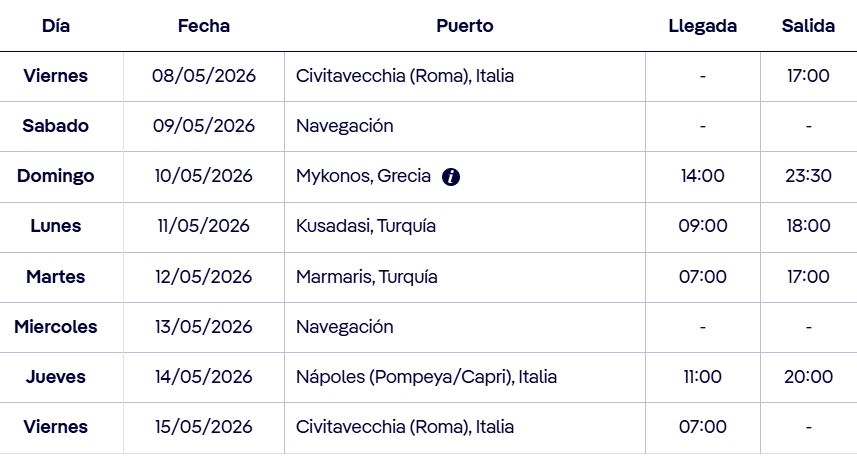Click the Llegada column header
The image size is (857, 462).
pyautogui.click(x=703, y=26)
